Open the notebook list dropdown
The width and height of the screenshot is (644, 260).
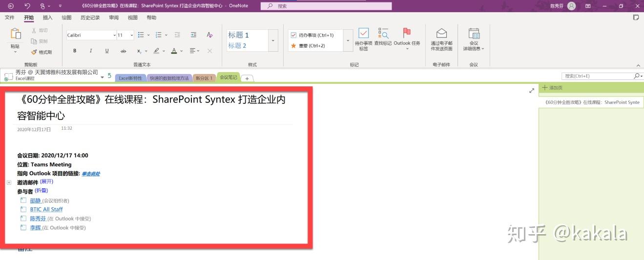click(102, 77)
